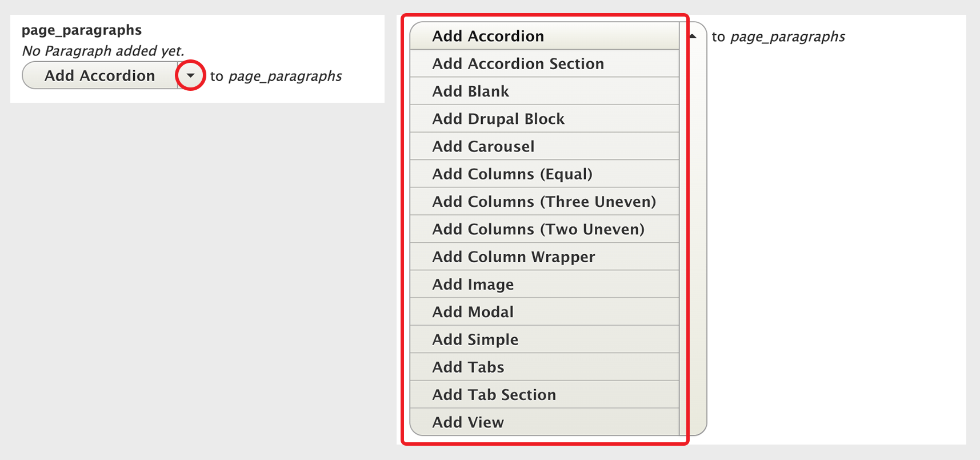Choose Add Accordion from the list
This screenshot has height=460, width=980.
point(545,36)
